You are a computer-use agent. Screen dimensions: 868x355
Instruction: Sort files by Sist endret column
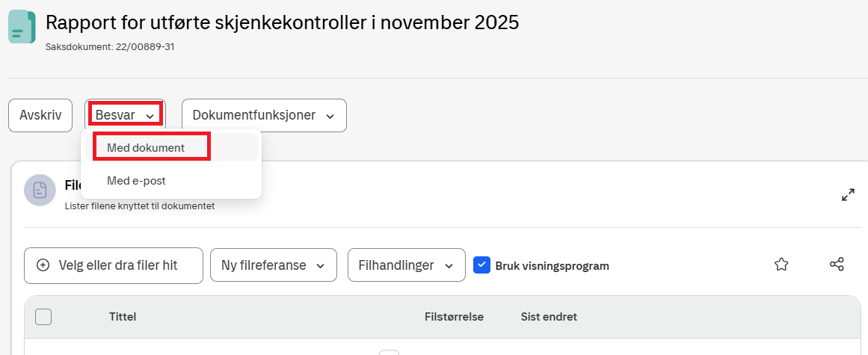(x=549, y=317)
